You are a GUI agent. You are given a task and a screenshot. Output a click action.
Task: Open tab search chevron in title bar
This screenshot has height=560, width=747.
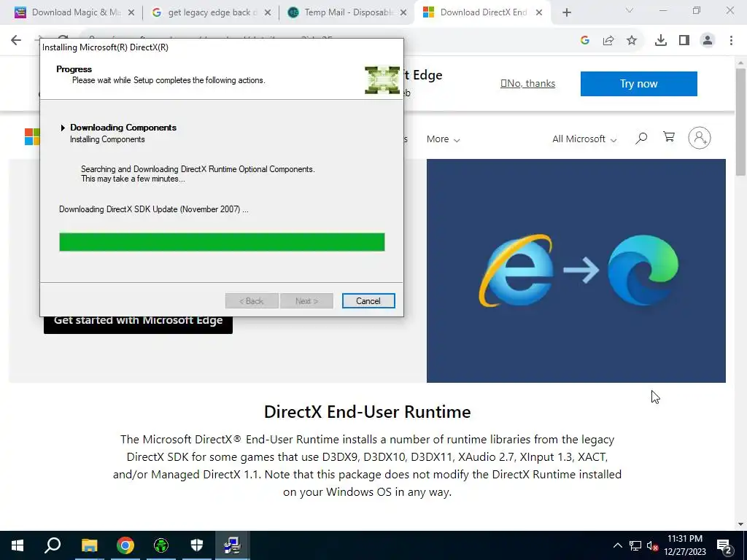tap(630, 10)
